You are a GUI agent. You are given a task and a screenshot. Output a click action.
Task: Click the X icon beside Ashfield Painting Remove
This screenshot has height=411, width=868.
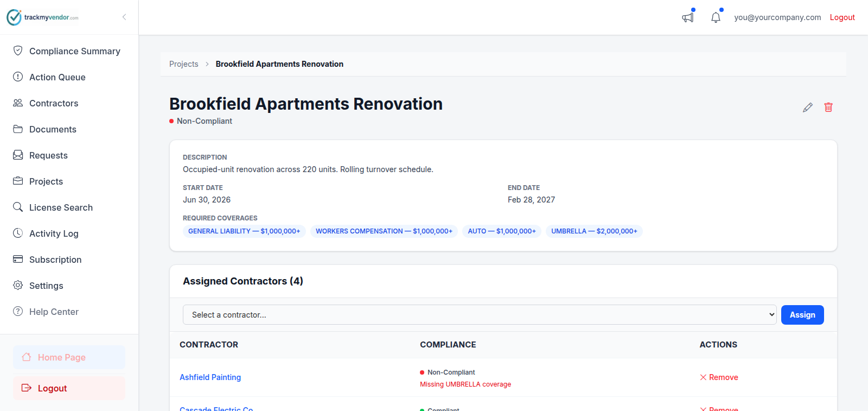703,377
